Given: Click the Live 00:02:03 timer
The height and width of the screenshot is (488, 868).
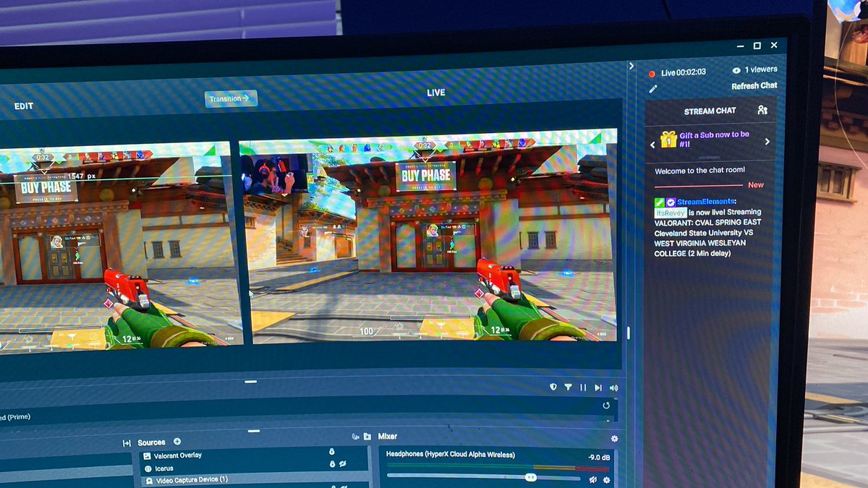Looking at the screenshot, I should tap(684, 73).
